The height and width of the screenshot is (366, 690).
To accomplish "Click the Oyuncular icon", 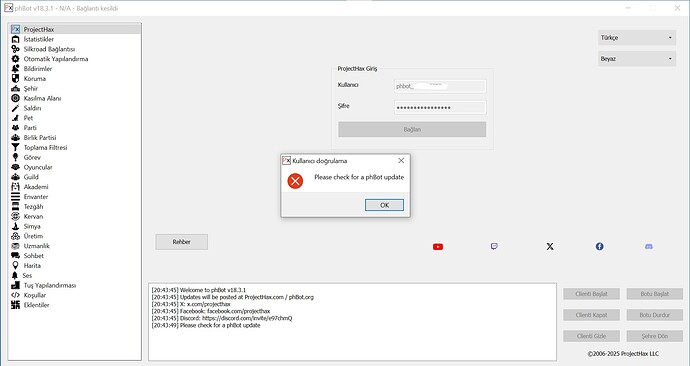I will [x=15, y=167].
